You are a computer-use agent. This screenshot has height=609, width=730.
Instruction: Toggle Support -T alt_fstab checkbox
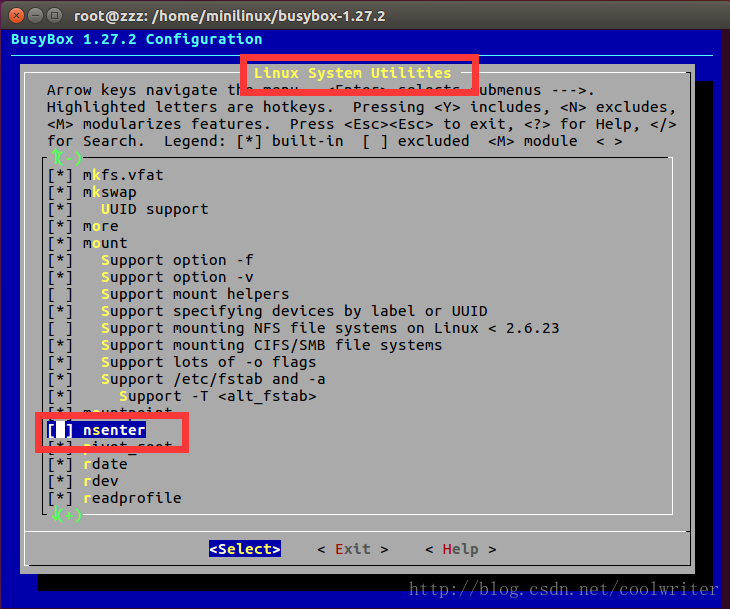60,397
